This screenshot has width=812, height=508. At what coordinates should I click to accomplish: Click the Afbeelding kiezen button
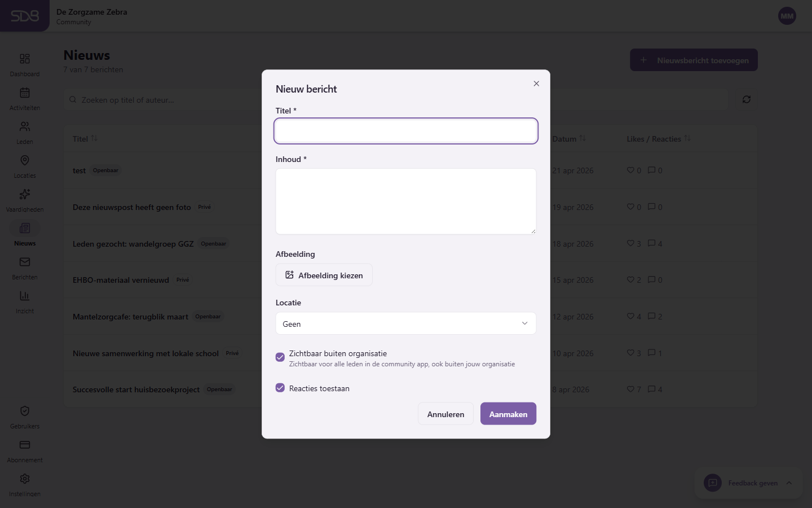click(x=324, y=275)
